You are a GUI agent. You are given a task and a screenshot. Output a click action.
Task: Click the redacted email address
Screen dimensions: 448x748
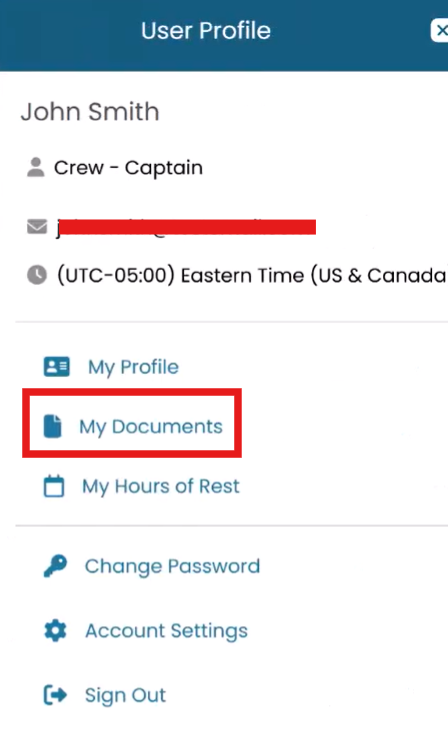point(186,227)
